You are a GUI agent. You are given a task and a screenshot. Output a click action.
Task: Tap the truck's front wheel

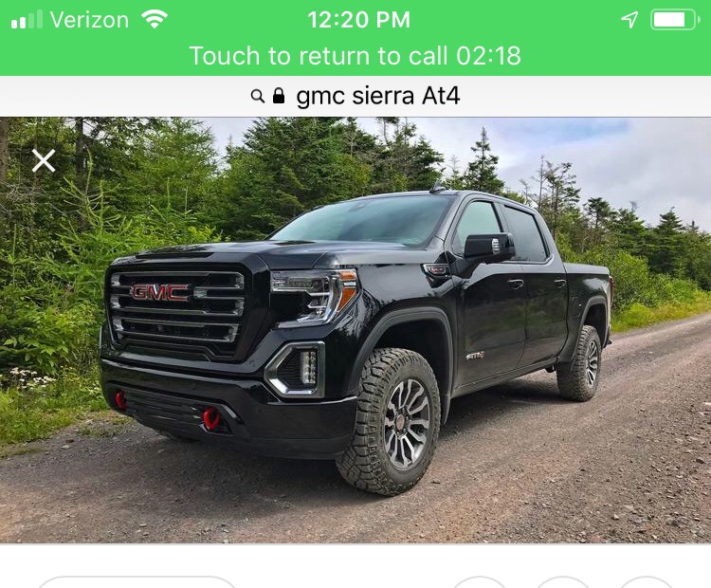coord(389,422)
